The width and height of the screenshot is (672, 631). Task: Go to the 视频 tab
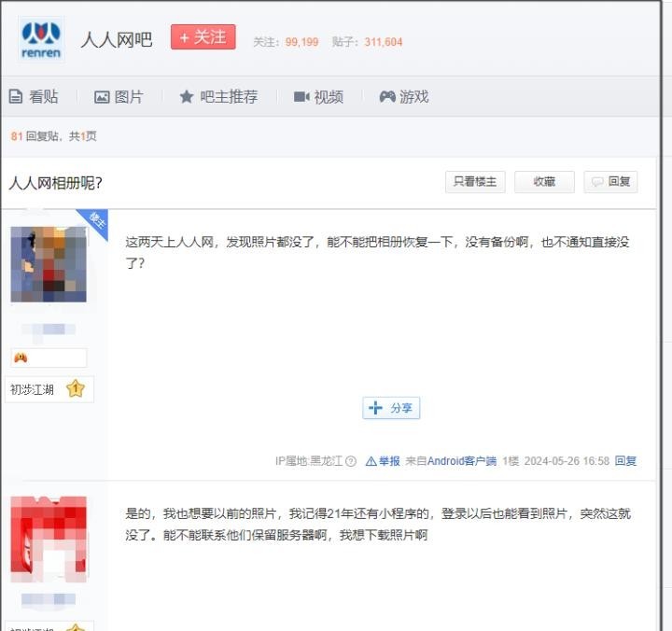[x=318, y=96]
